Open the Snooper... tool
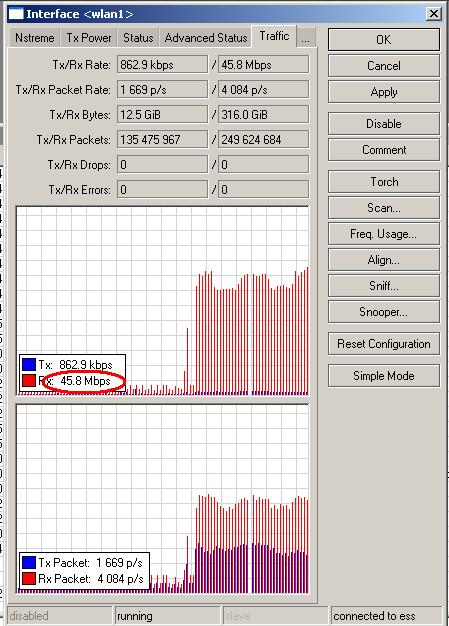The image size is (449, 626). pyautogui.click(x=384, y=312)
